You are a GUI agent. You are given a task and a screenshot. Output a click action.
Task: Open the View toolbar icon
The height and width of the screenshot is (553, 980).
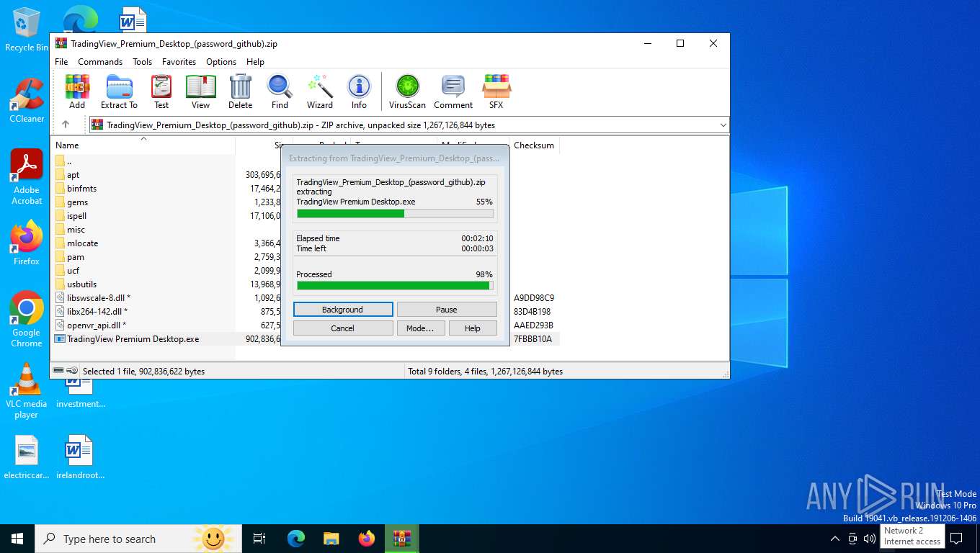tap(200, 91)
